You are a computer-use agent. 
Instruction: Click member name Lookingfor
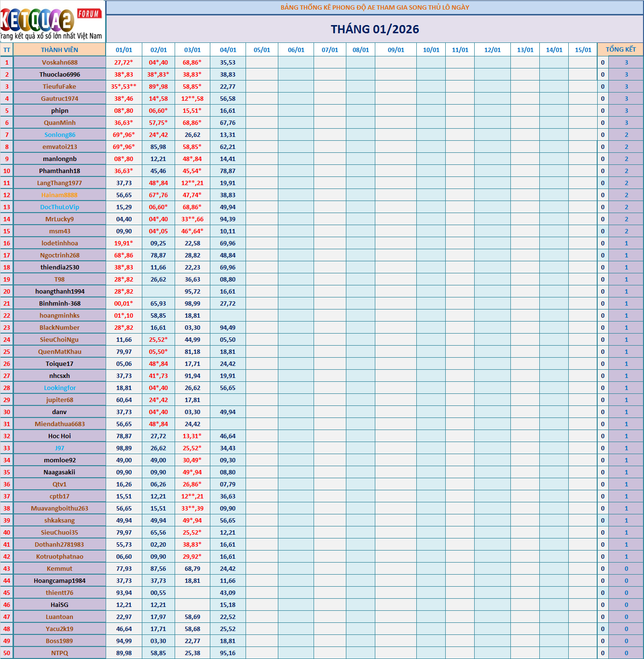[x=59, y=388]
